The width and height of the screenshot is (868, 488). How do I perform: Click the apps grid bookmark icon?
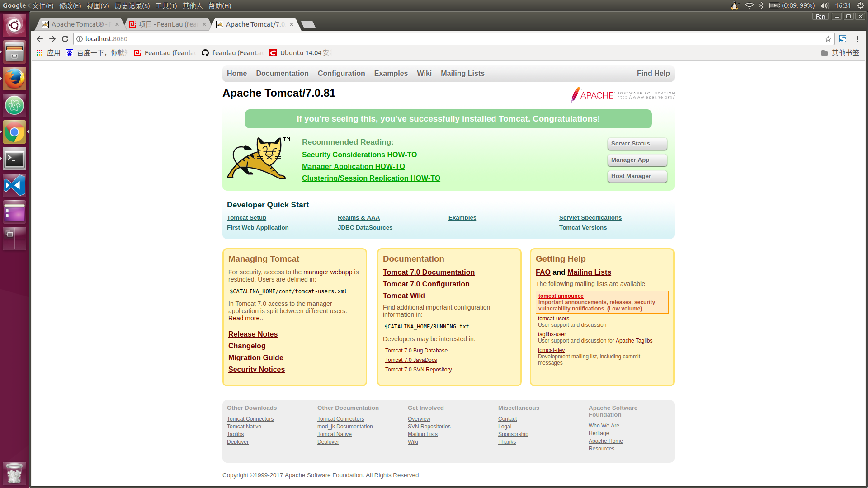(x=40, y=53)
